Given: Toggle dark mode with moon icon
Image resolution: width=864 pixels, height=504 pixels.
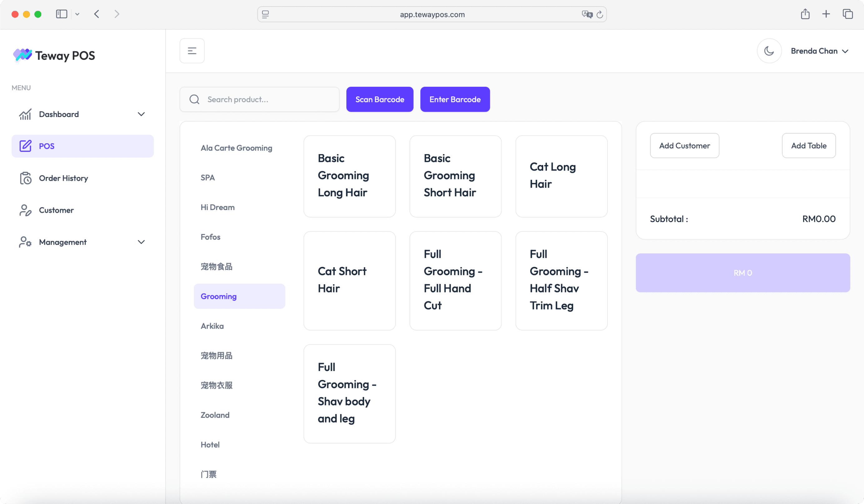Looking at the screenshot, I should tap(769, 51).
